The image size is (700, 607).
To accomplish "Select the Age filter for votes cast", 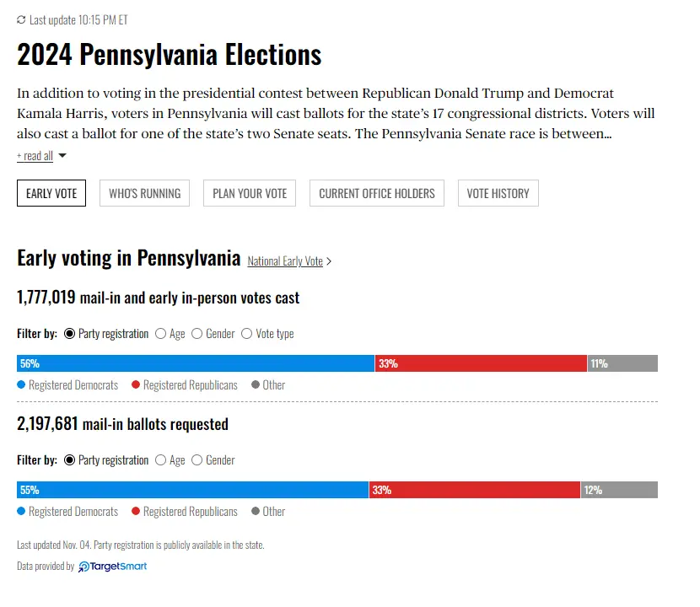I will point(160,334).
